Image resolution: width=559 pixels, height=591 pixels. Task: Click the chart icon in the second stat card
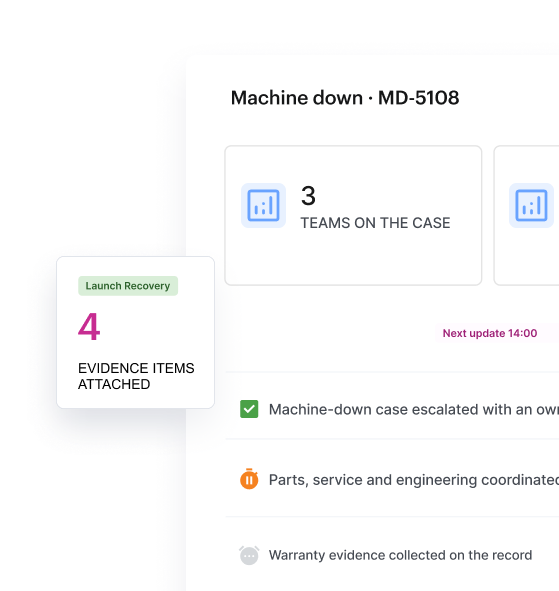click(531, 205)
